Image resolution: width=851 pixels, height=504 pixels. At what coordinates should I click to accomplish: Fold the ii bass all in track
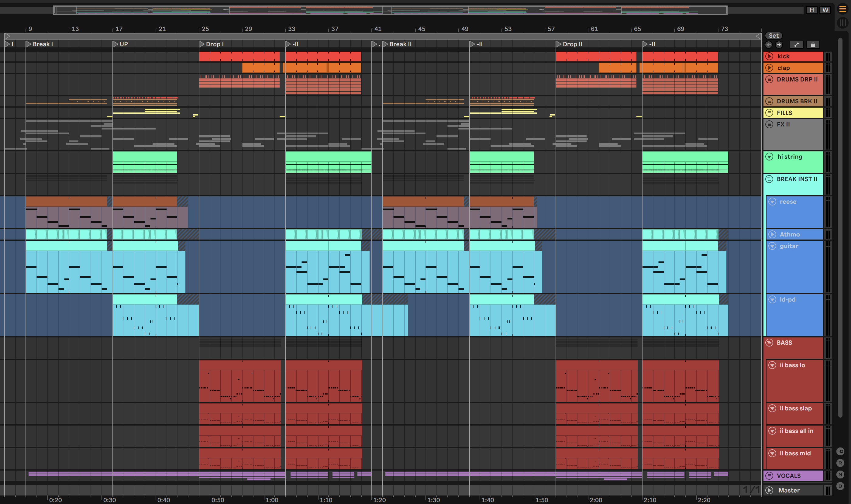coord(772,431)
